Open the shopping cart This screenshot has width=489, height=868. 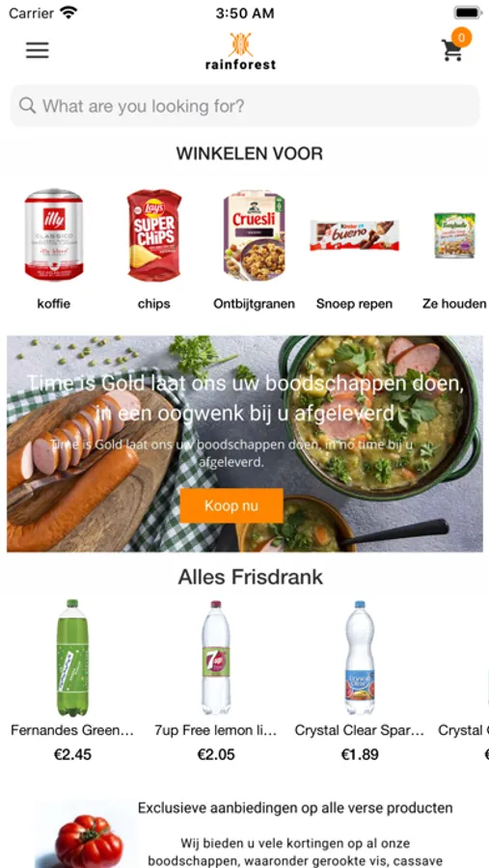tap(452, 50)
